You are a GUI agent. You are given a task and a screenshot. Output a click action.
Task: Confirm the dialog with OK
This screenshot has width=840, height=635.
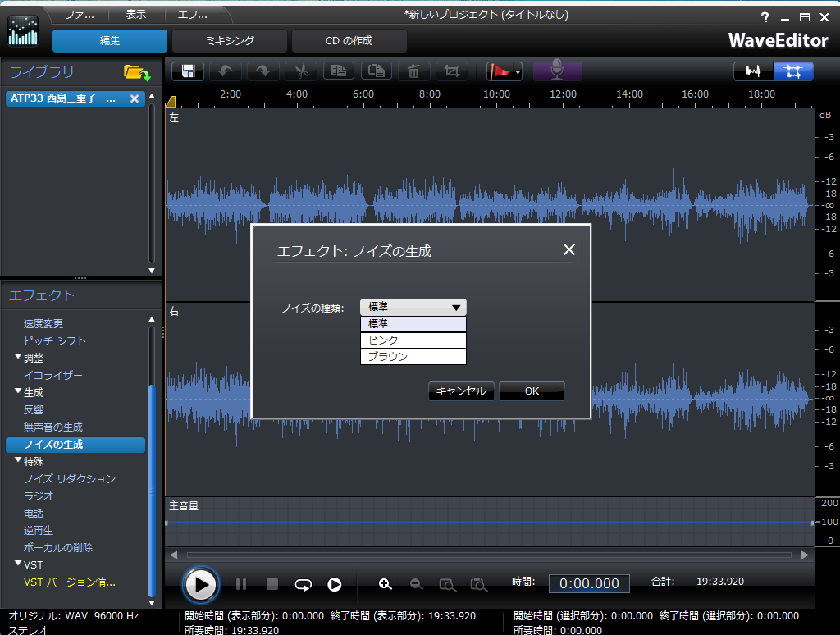pos(532,391)
